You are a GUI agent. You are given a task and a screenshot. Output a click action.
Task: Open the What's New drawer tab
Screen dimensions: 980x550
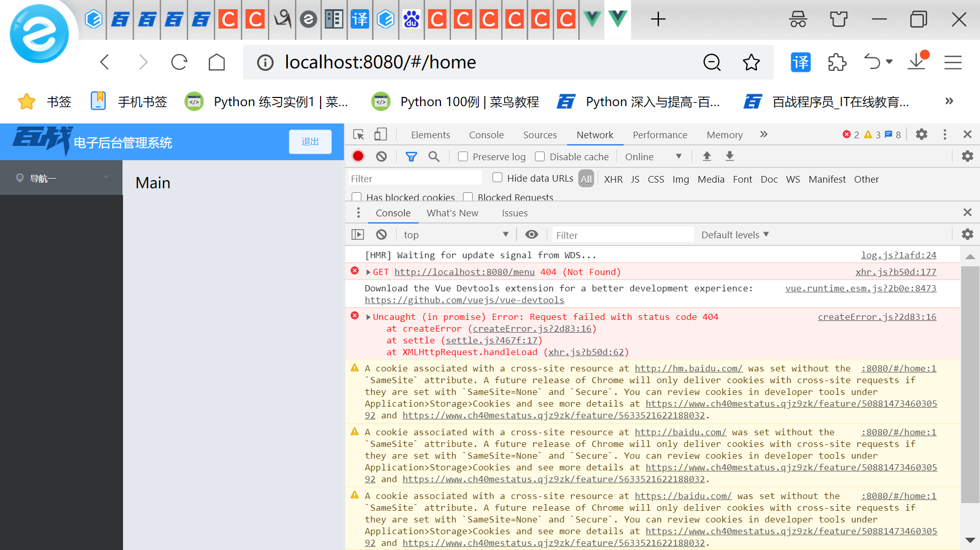[452, 213]
